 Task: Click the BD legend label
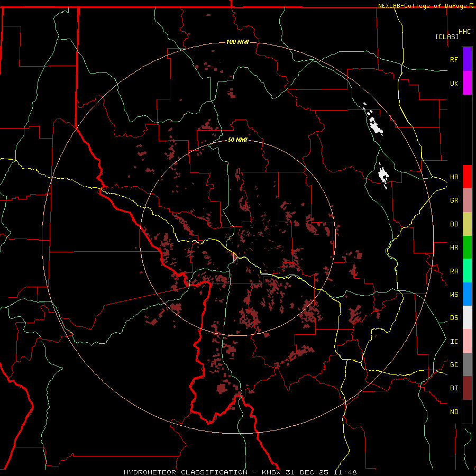[x=454, y=224]
